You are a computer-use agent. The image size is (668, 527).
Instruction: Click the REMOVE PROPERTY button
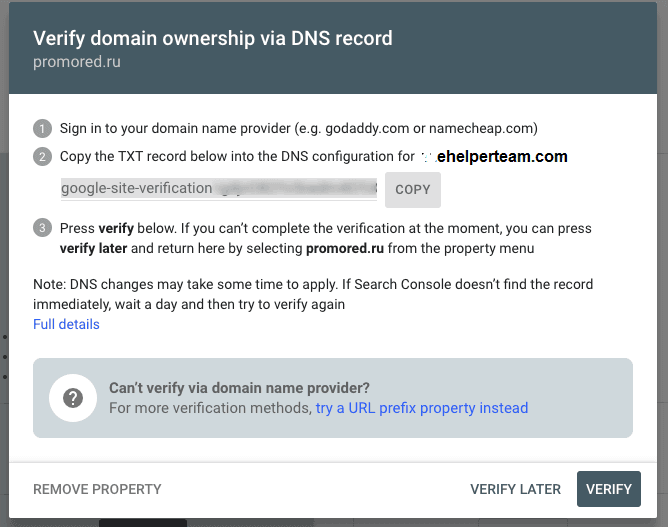[97, 489]
